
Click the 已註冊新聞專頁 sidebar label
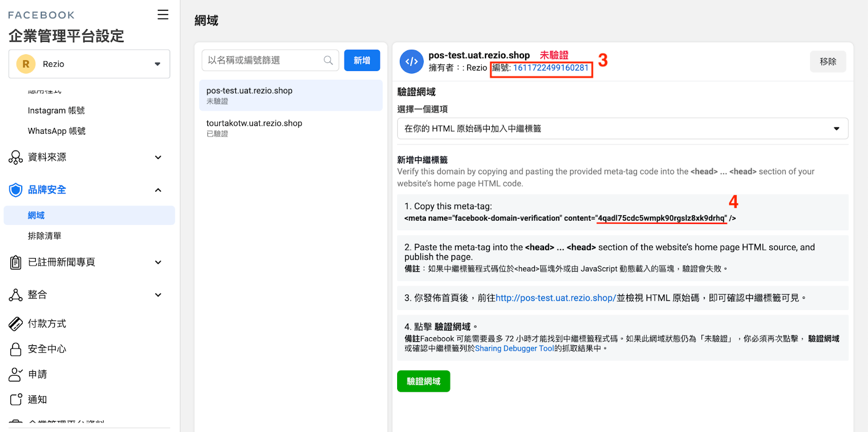coord(61,262)
